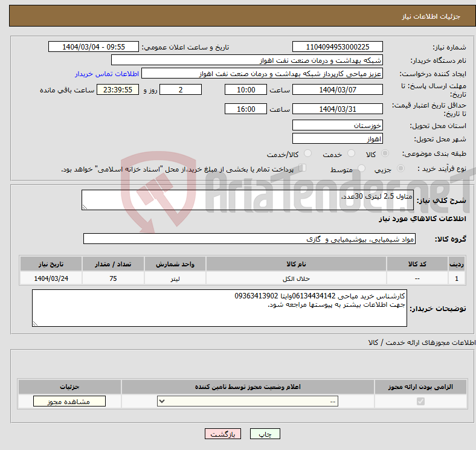Toggle the treasury bond payment checkbox
The image size is (476, 450).
coord(303,169)
